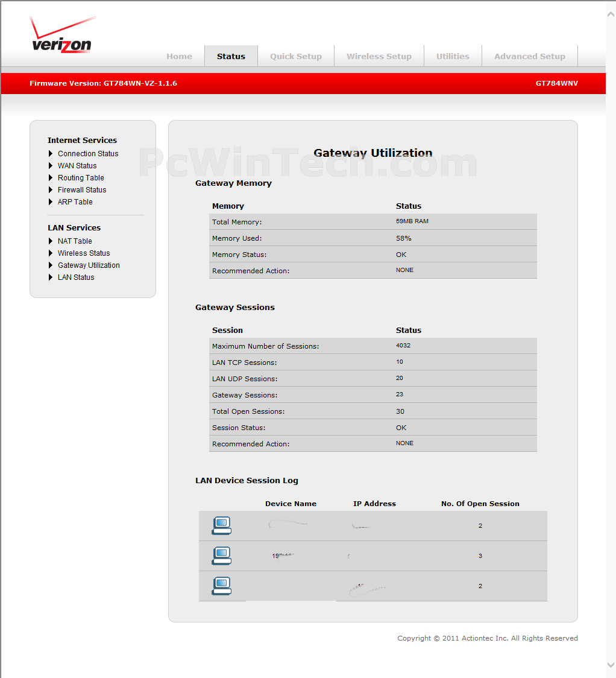Image resolution: width=616 pixels, height=678 pixels.
Task: Click the Device Name column header
Action: [x=291, y=504]
